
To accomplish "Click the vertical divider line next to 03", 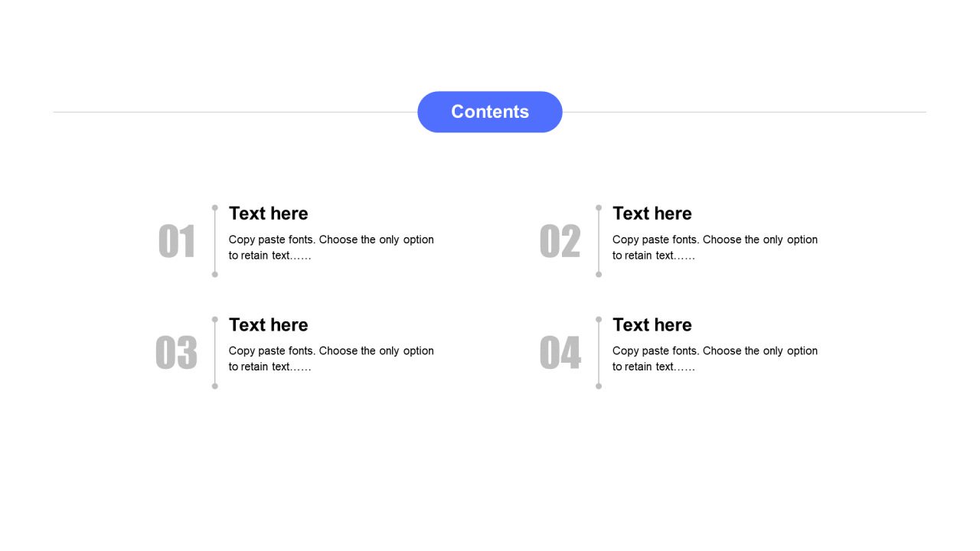I will (214, 353).
